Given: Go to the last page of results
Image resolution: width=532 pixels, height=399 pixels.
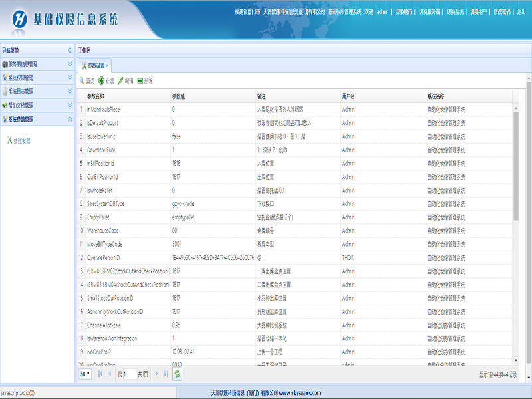Looking at the screenshot, I should pos(166,374).
